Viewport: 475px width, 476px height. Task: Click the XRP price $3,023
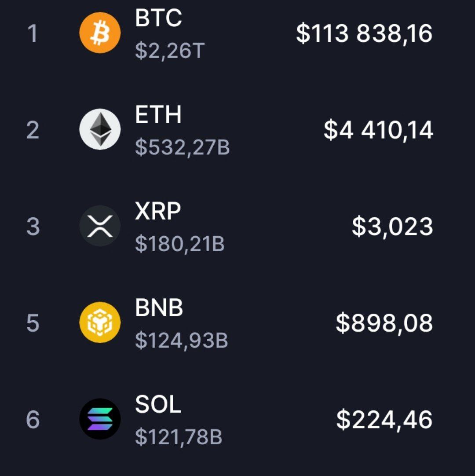click(392, 227)
